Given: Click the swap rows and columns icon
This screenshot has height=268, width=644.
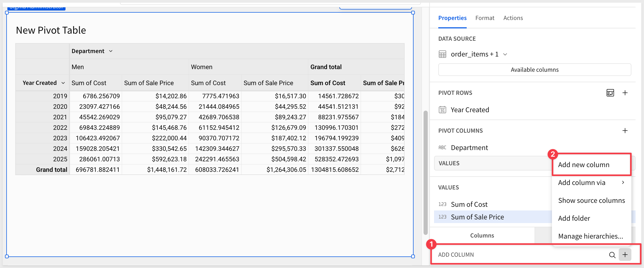Looking at the screenshot, I should [x=610, y=93].
